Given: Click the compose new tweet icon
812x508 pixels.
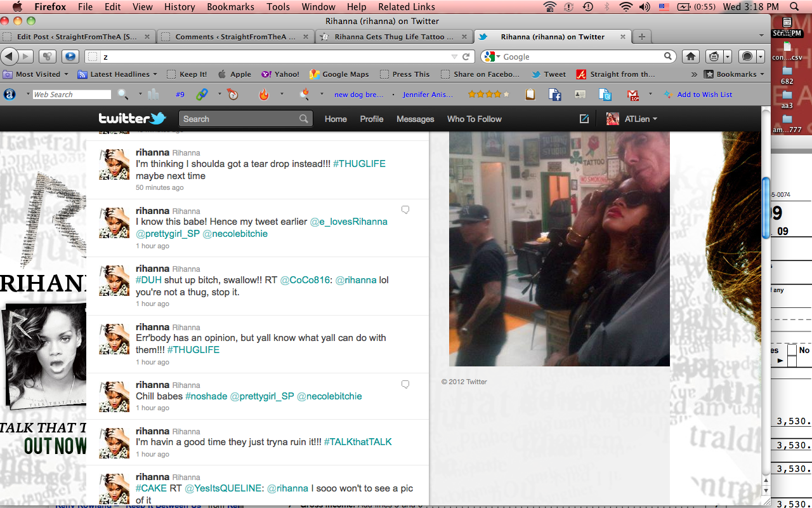Looking at the screenshot, I should tap(584, 119).
